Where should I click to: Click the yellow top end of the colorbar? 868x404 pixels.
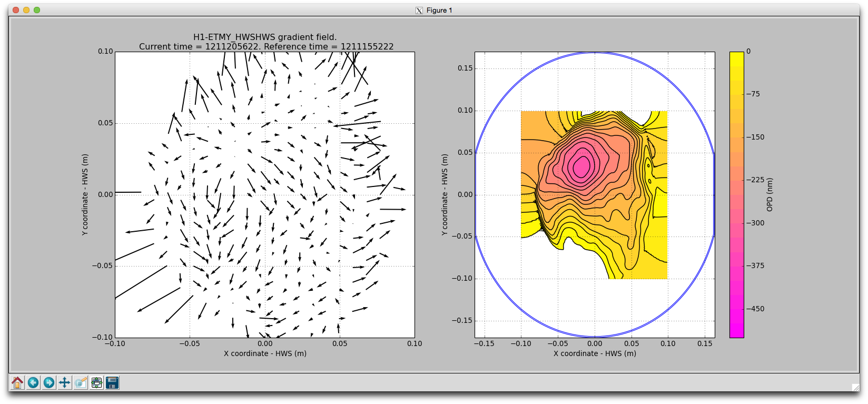coord(736,56)
